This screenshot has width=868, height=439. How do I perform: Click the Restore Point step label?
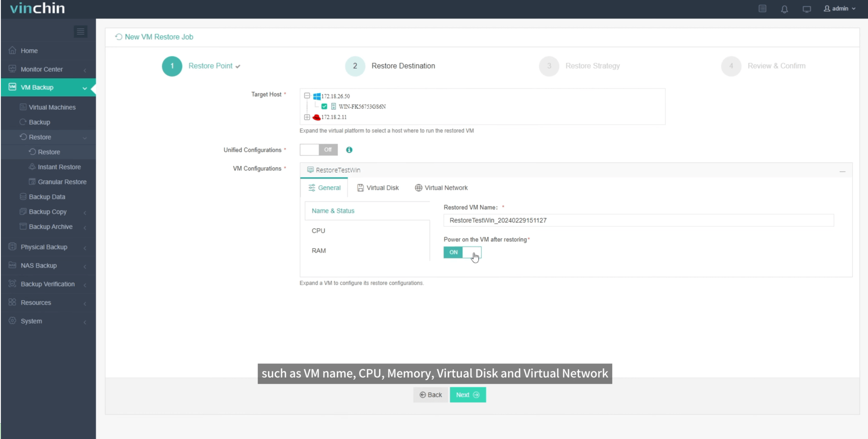click(x=210, y=66)
